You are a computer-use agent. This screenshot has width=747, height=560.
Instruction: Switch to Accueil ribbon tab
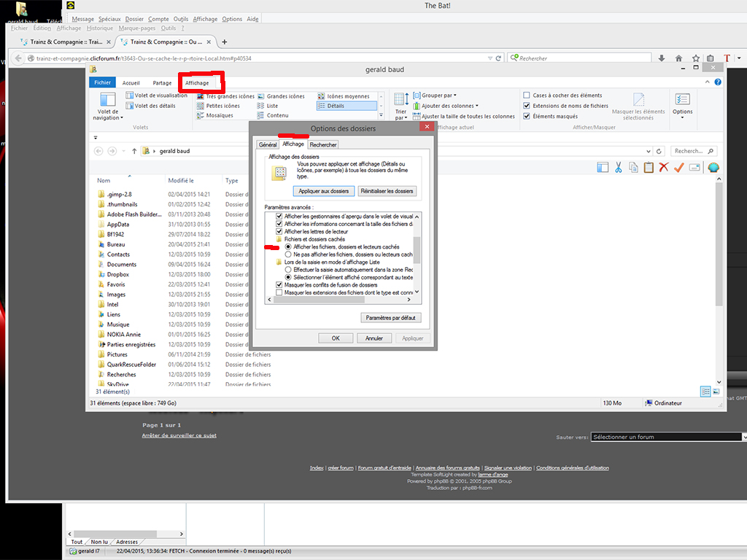131,83
